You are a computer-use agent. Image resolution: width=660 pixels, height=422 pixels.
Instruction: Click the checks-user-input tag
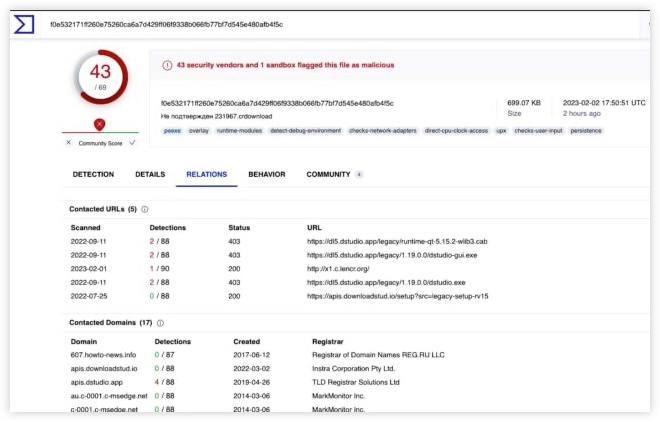538,131
